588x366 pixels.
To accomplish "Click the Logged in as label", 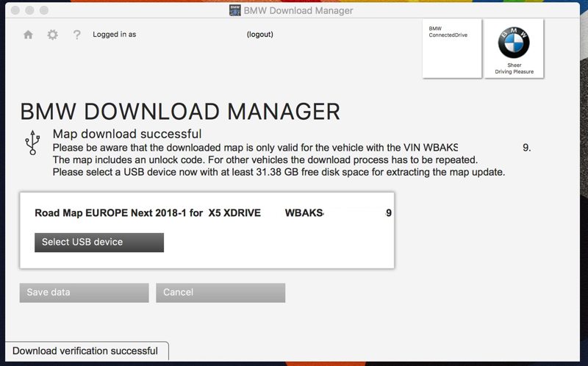I will (x=114, y=35).
